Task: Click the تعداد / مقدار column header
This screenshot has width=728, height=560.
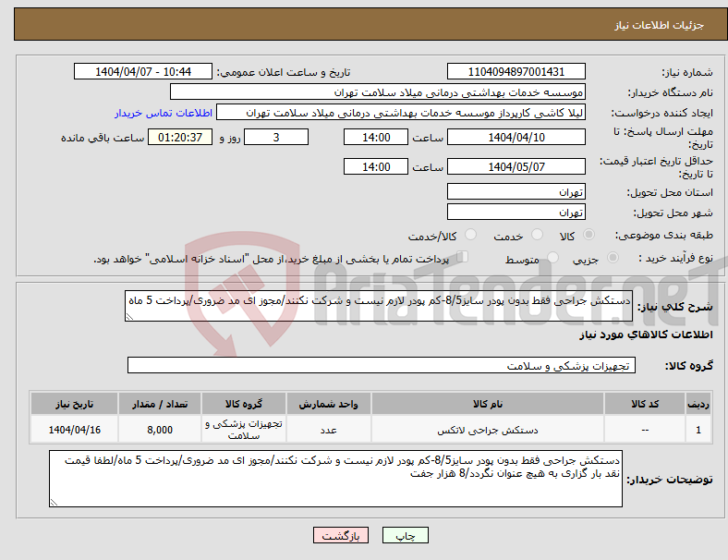Action: [x=160, y=404]
